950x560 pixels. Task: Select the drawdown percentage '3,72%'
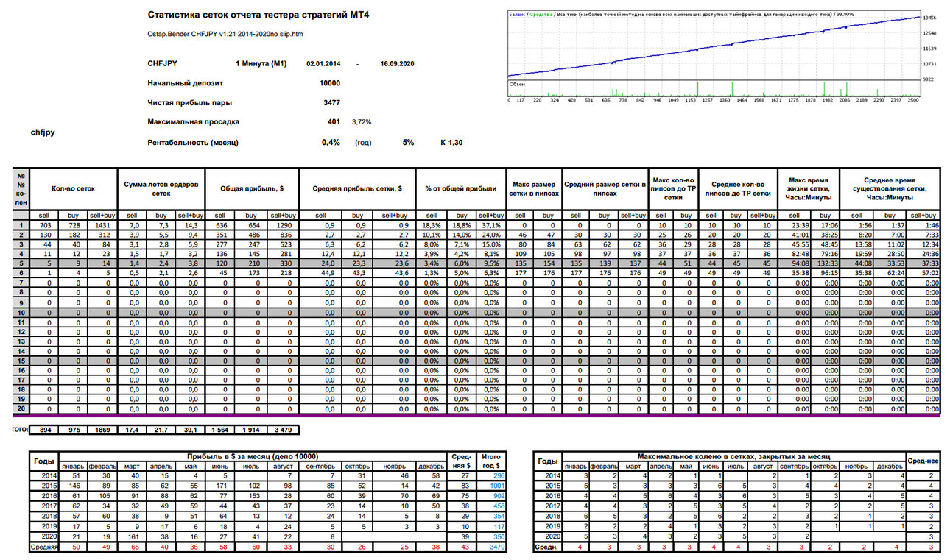362,121
